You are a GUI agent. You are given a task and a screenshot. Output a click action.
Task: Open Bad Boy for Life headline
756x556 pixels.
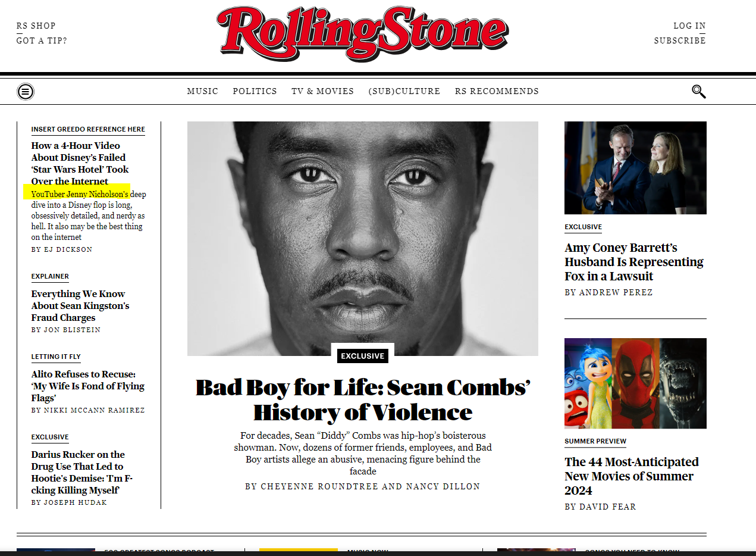click(x=363, y=399)
